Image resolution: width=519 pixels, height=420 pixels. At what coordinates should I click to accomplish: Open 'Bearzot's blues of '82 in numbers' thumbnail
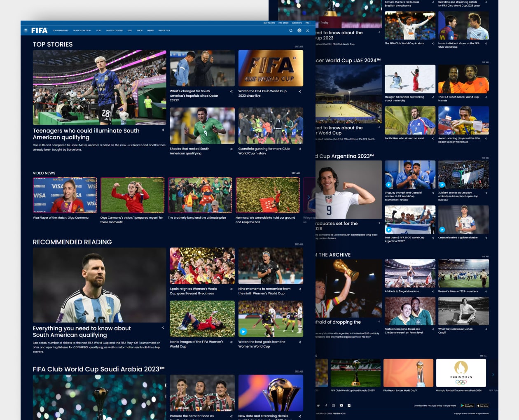(x=464, y=273)
